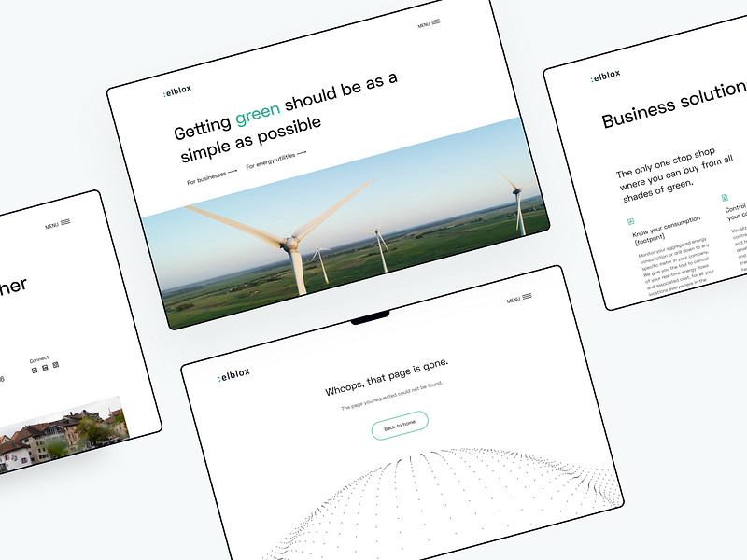Click the 'Back to home' button

[400, 426]
